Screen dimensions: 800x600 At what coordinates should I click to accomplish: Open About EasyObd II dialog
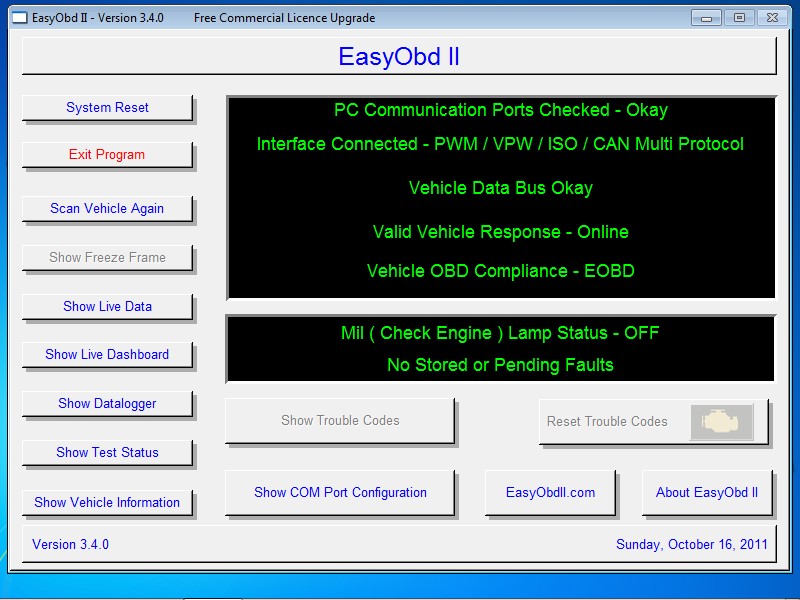[707, 493]
